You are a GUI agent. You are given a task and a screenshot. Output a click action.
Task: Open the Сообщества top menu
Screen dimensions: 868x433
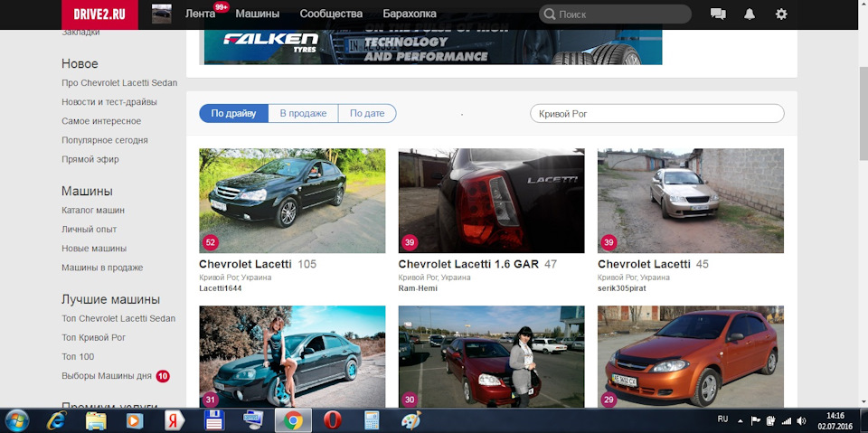331,14
